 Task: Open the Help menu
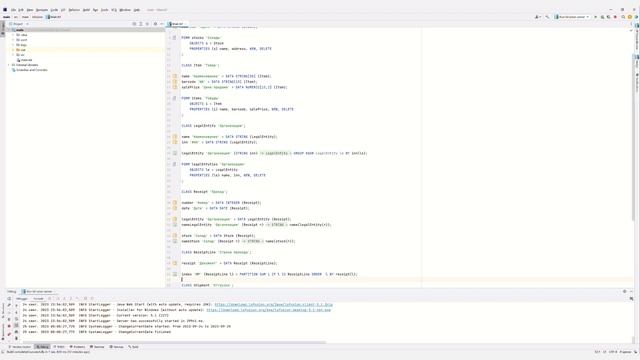pos(137,10)
